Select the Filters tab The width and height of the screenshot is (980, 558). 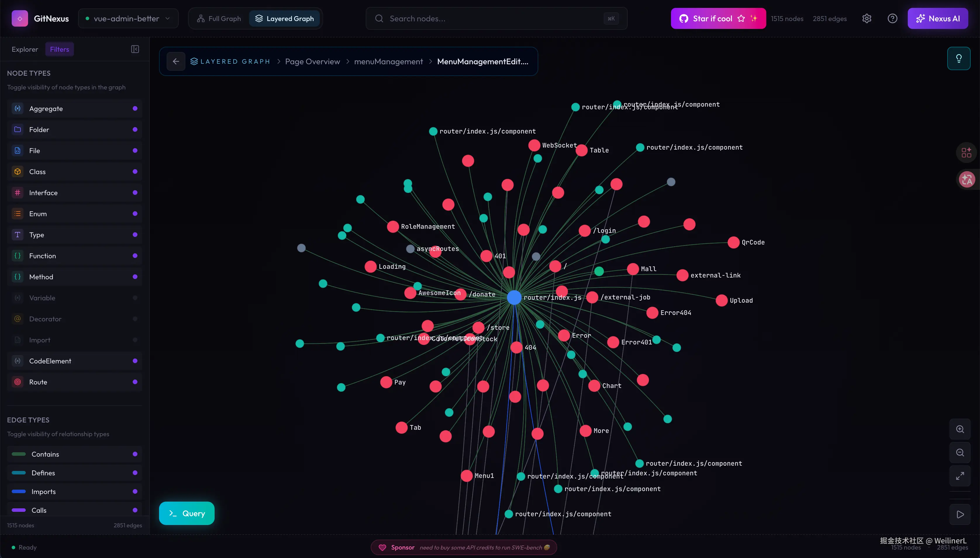click(x=59, y=49)
